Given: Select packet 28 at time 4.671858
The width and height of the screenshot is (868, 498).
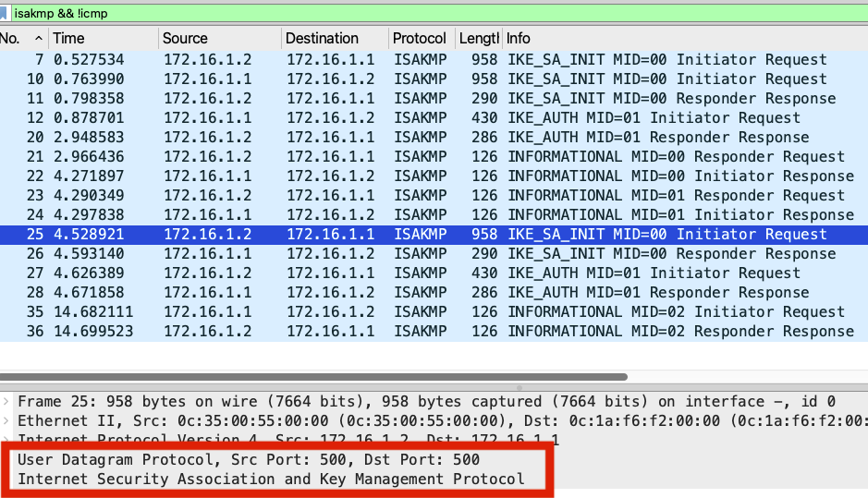Looking at the screenshot, I should point(434,293).
